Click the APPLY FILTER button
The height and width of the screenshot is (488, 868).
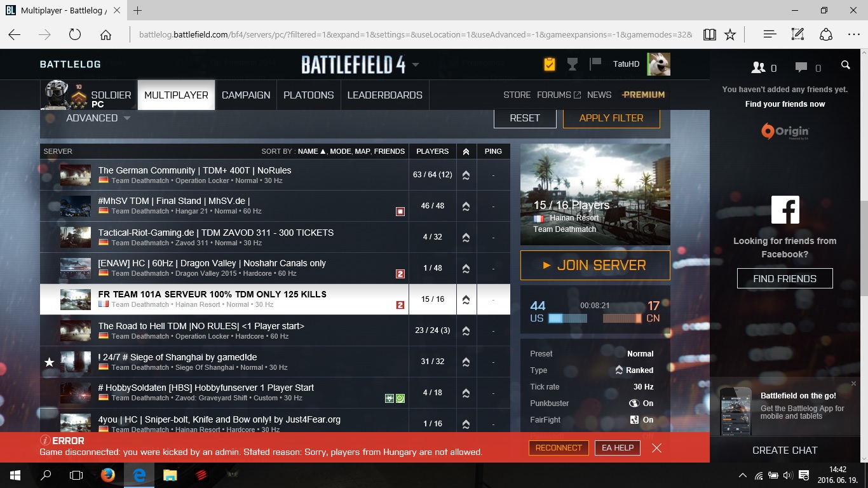[611, 118]
